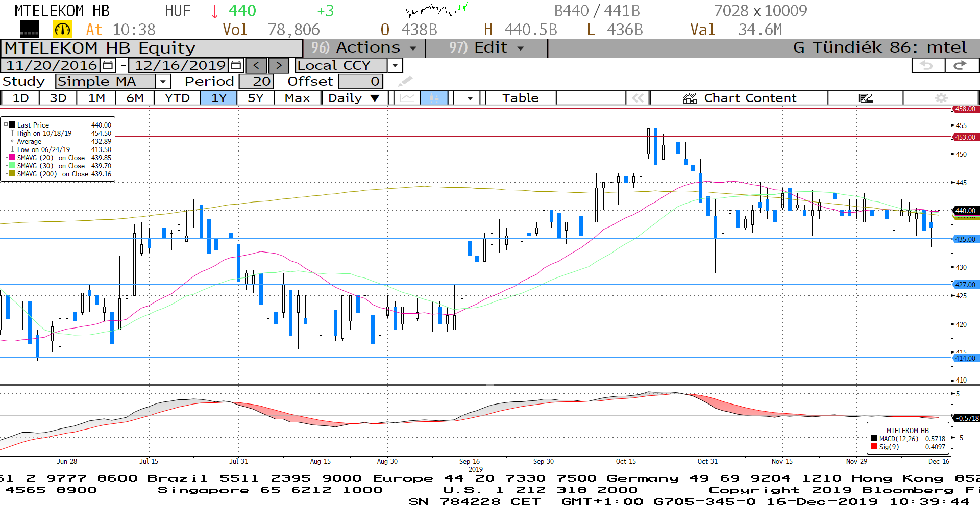Click the 'Oct 15' date axis label
980x530 pixels.
(x=626, y=461)
